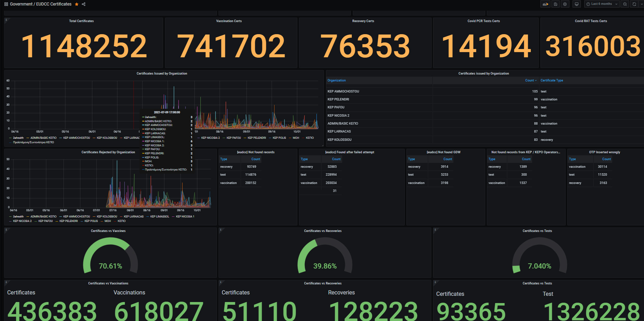The width and height of the screenshot is (644, 321).
Task: Zoom out the time range
Action: (x=625, y=4)
